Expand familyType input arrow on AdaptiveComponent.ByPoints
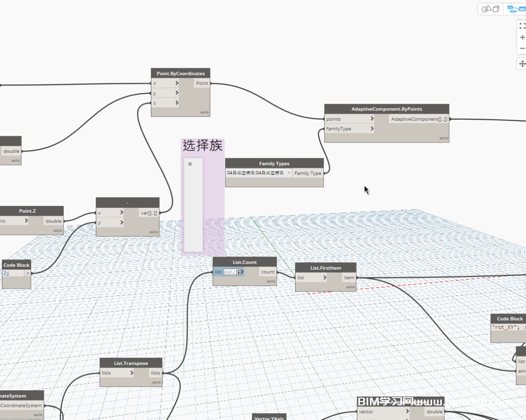The image size is (526, 420). pyautogui.click(x=372, y=129)
